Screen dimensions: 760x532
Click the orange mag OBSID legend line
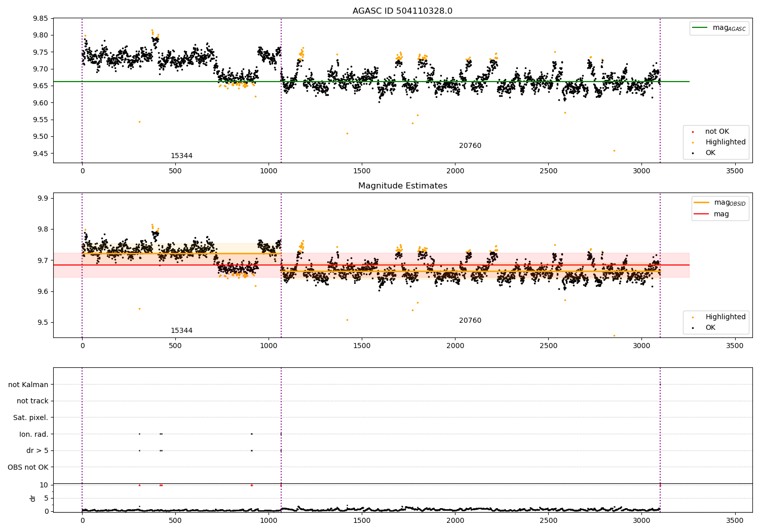click(x=702, y=203)
